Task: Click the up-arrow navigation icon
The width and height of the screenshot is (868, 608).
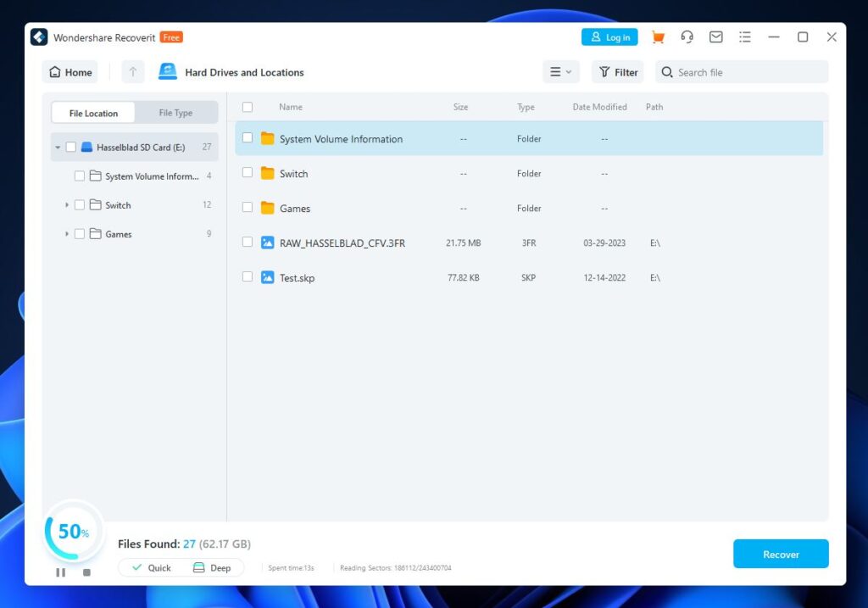Action: (133, 72)
